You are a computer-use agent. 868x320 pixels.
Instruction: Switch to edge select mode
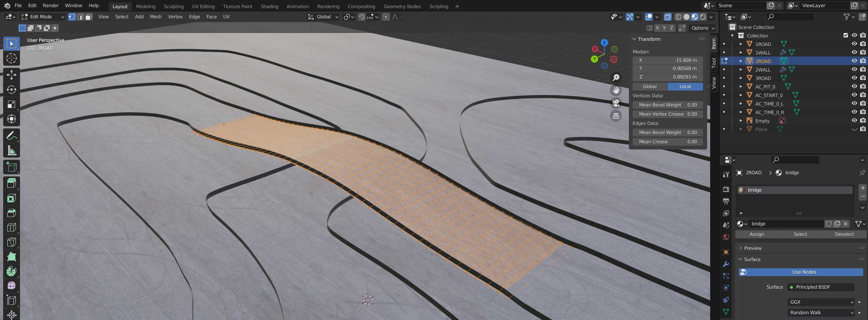point(81,17)
